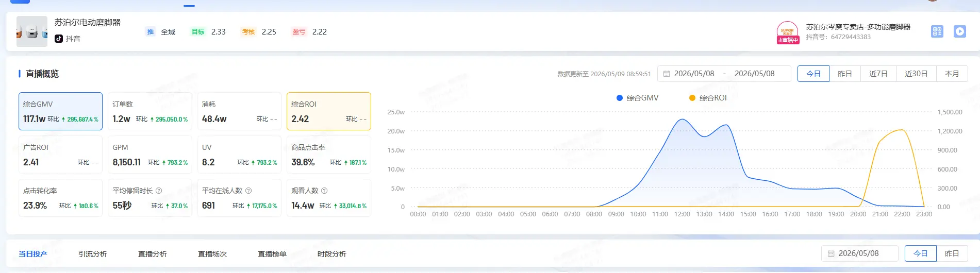Toggle the 综合GMV chart legend
The width and height of the screenshot is (980, 273).
[638, 98]
